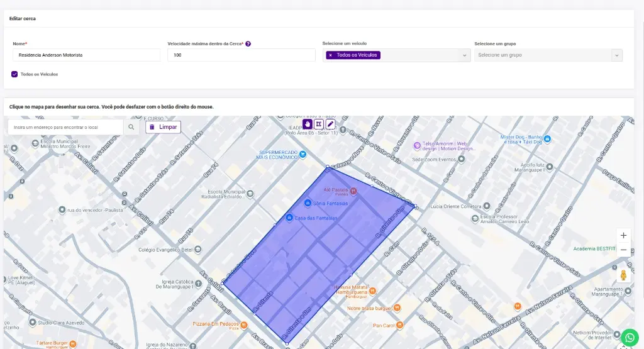The image size is (644, 349).
Task: Click the speed help question mark icon
Action: point(248,44)
